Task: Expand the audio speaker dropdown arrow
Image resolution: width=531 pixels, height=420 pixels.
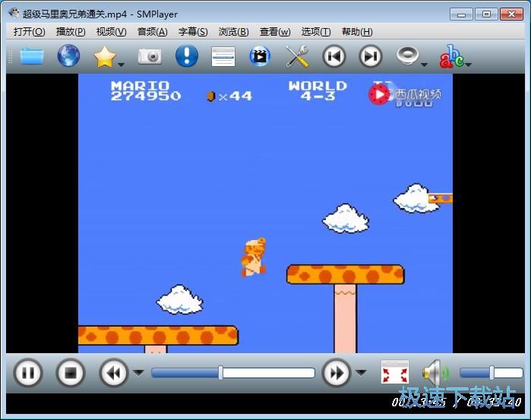Action: click(425, 64)
